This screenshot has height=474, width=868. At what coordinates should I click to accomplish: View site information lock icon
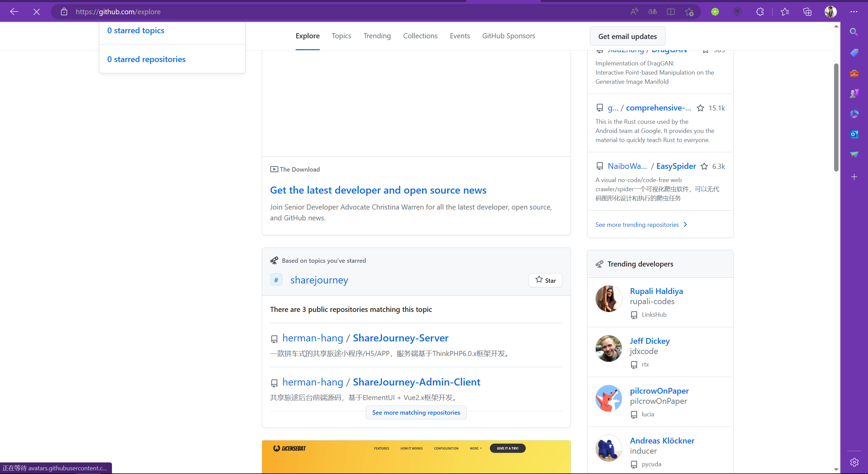click(x=64, y=12)
